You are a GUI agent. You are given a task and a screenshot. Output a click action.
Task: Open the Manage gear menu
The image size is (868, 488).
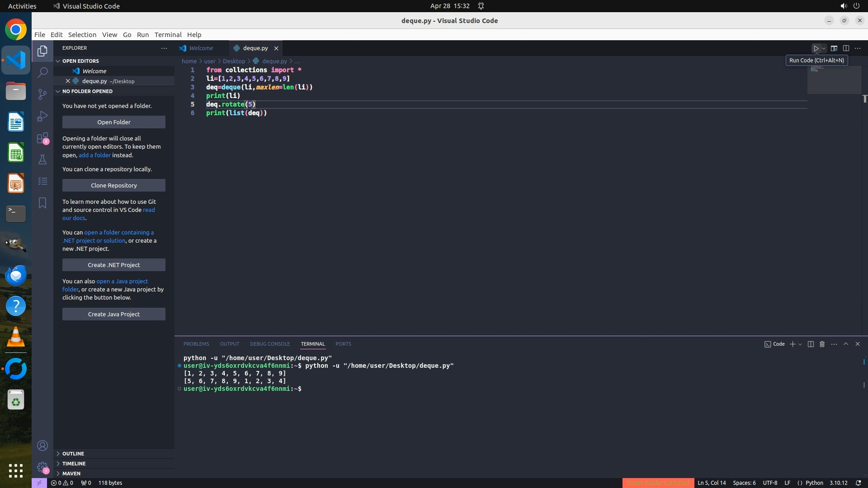point(42,467)
